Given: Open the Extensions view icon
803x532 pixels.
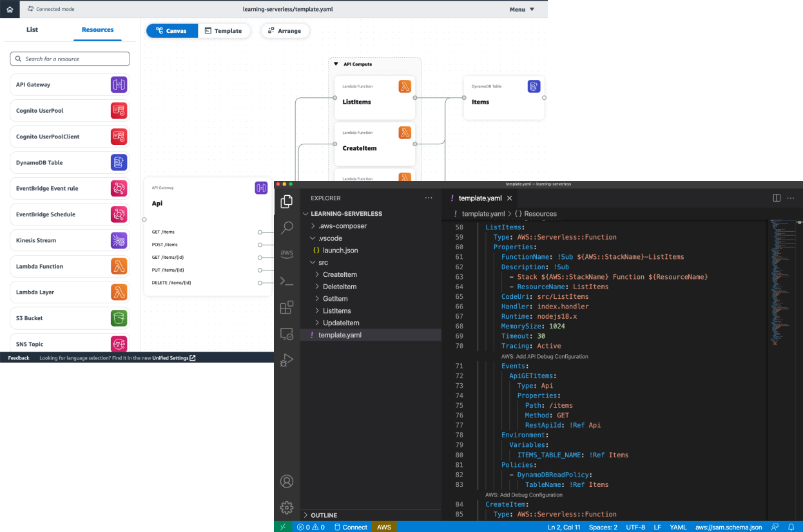Looking at the screenshot, I should coord(287,307).
